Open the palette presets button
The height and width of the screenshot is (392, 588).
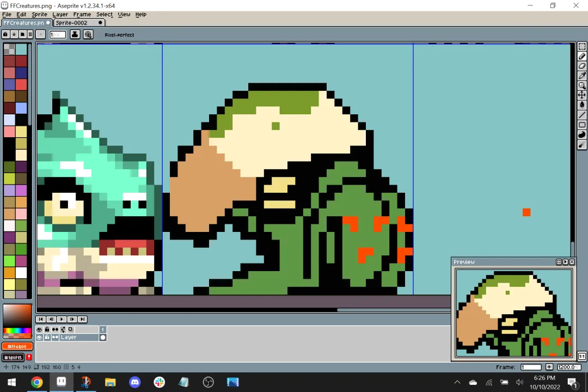tap(22, 34)
